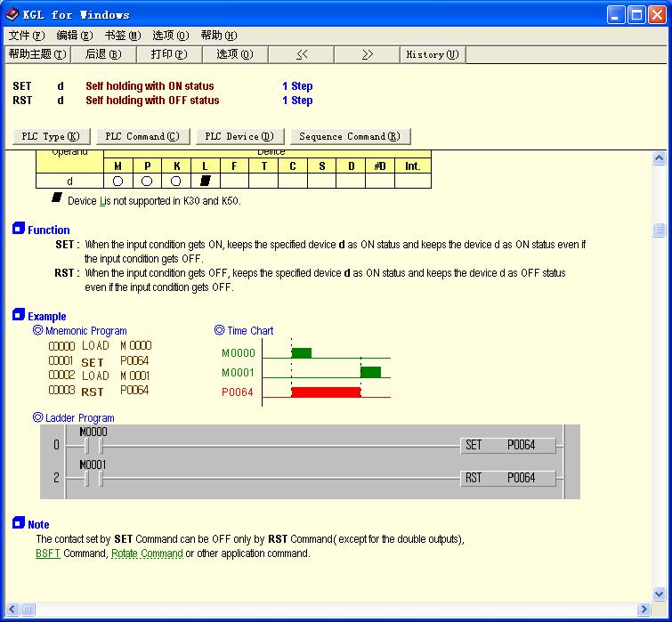This screenshot has height=622, width=672.
Task: Open the 编辑(E) menu
Action: [x=75, y=36]
